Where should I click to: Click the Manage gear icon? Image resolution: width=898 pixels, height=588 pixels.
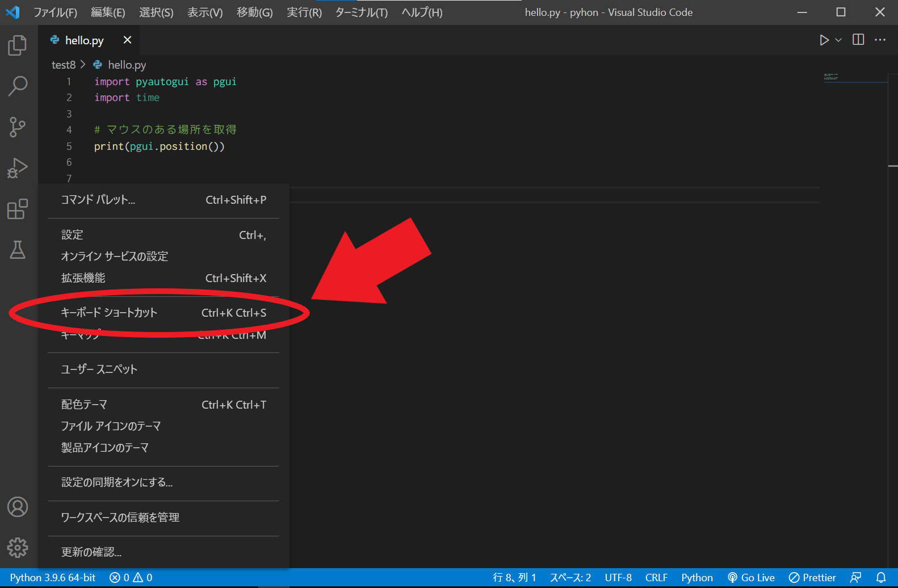pyautogui.click(x=18, y=548)
